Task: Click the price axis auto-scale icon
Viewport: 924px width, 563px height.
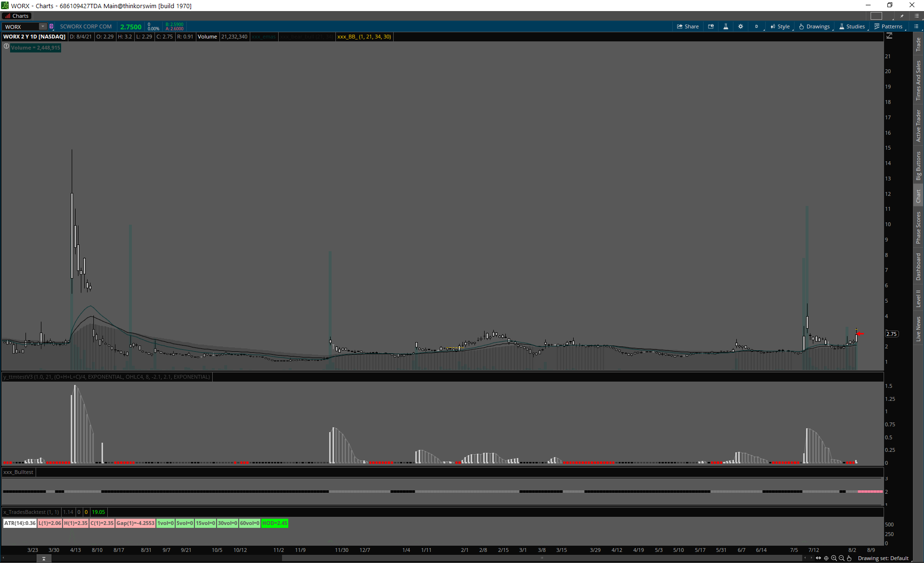Action: [x=889, y=36]
